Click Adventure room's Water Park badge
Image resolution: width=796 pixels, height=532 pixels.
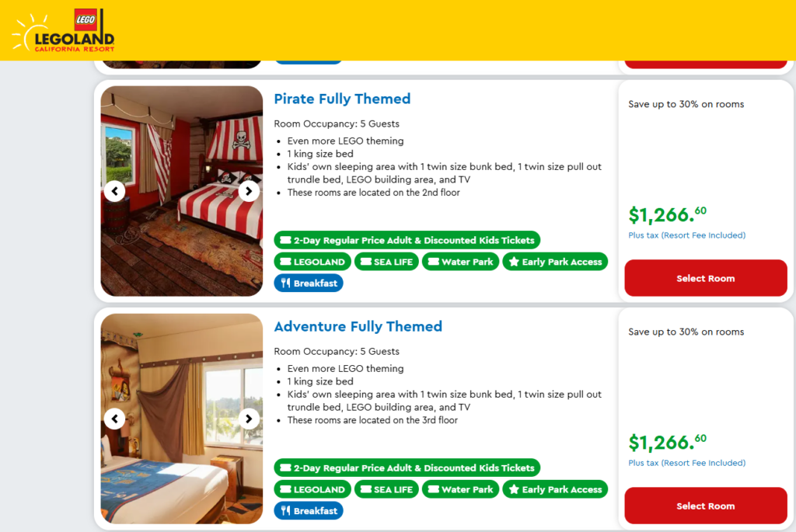click(x=460, y=489)
